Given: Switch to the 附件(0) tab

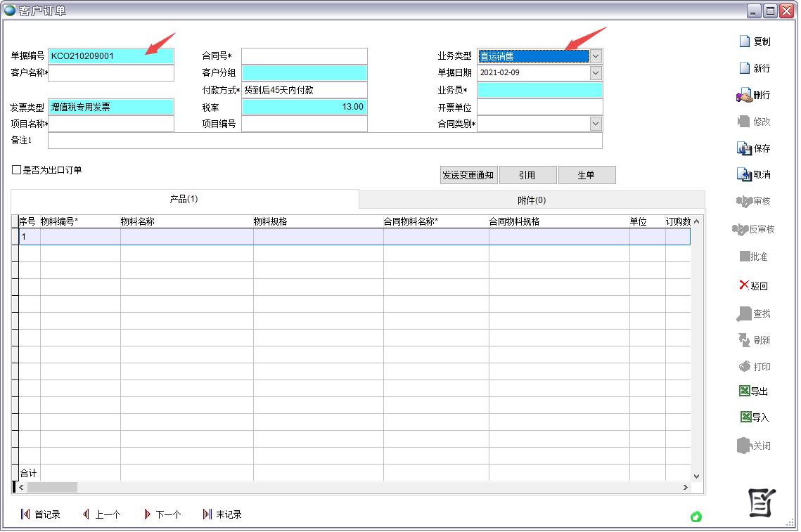Looking at the screenshot, I should click(x=532, y=200).
